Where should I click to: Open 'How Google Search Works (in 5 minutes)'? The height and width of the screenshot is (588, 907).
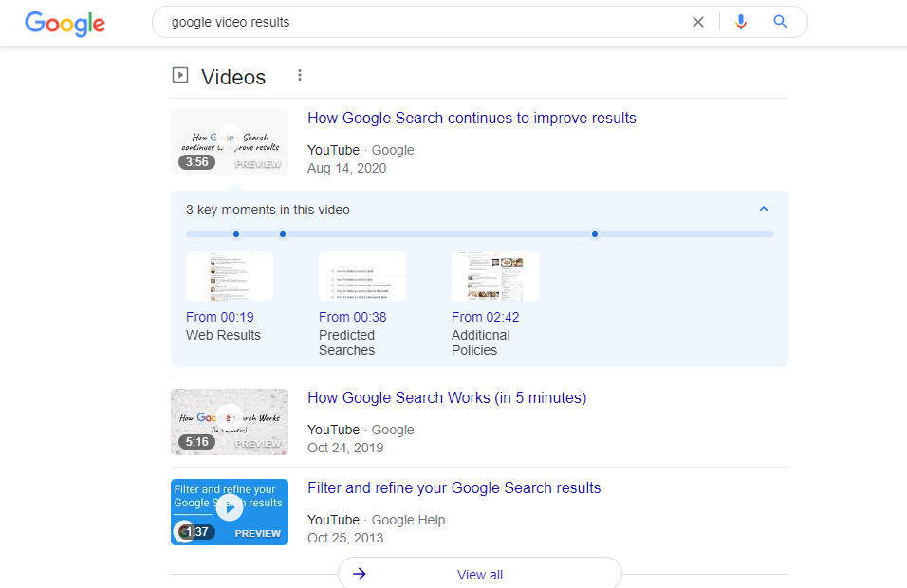447,397
